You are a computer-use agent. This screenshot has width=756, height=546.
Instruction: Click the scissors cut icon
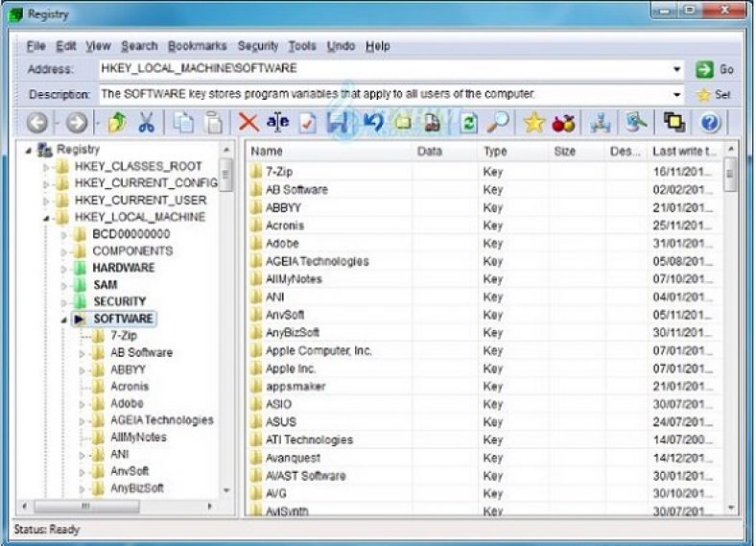[146, 123]
